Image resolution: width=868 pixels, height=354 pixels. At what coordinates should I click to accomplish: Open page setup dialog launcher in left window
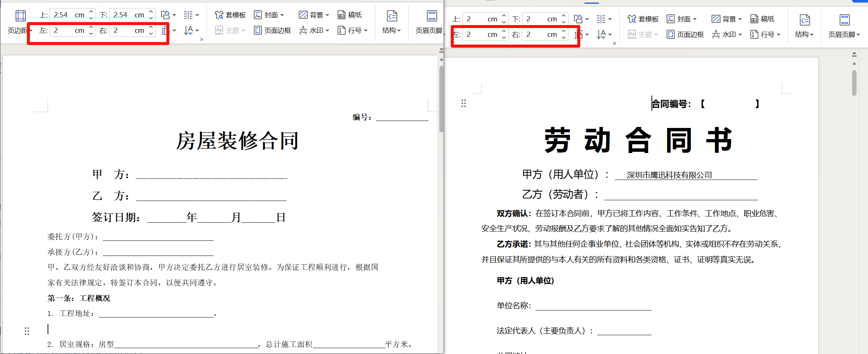201,39
